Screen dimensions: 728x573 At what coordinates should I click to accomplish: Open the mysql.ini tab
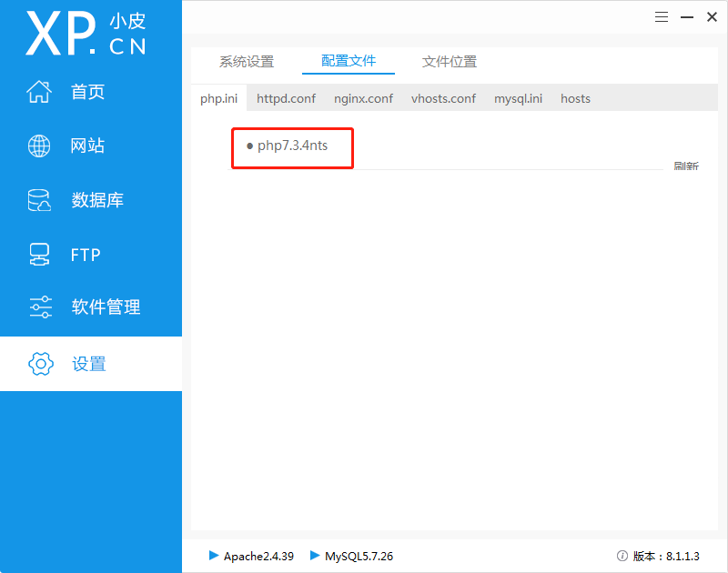518,98
